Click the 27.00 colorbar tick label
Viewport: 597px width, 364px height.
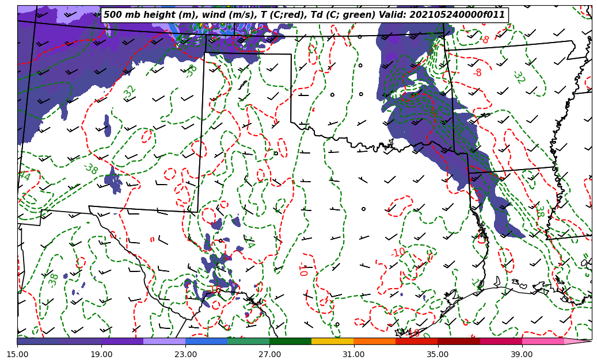(x=269, y=354)
